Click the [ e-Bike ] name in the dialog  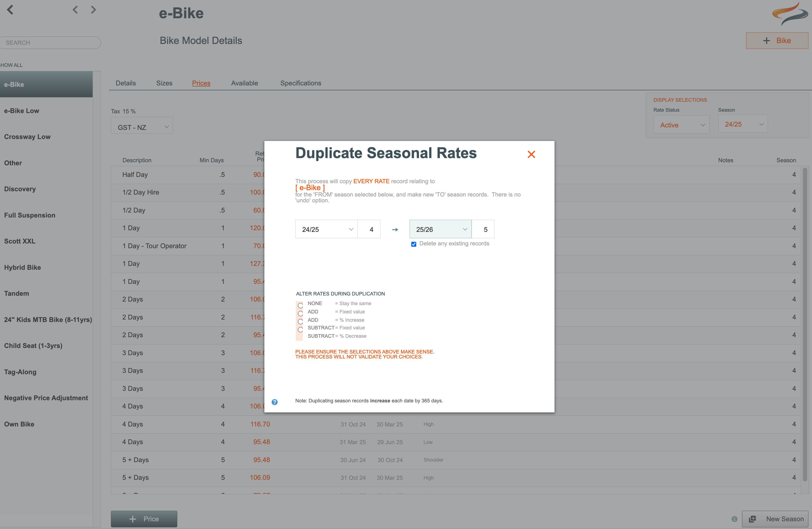[310, 188]
